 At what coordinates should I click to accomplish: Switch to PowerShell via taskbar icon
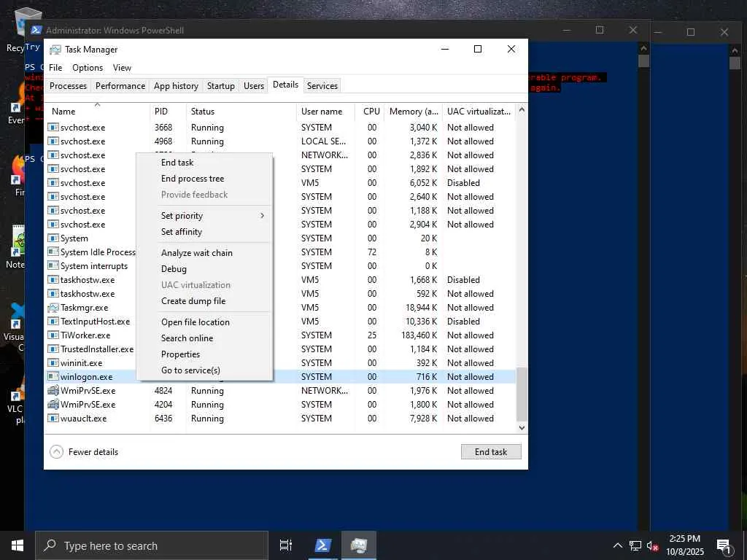pos(322,545)
